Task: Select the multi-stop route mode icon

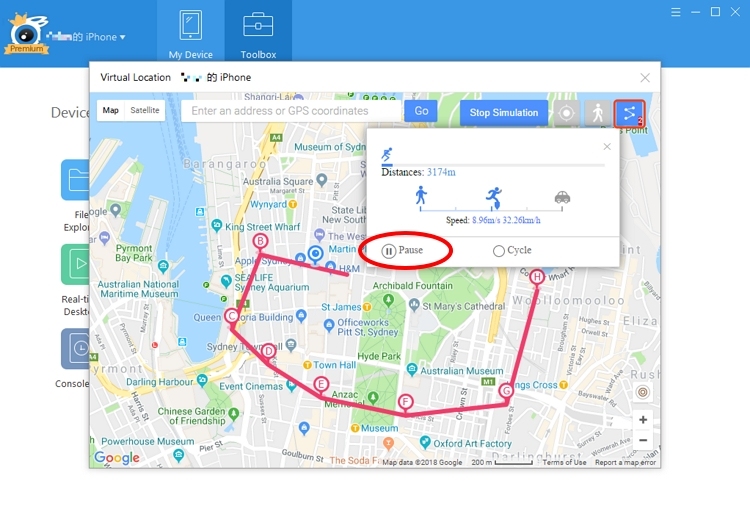Action: 629,113
